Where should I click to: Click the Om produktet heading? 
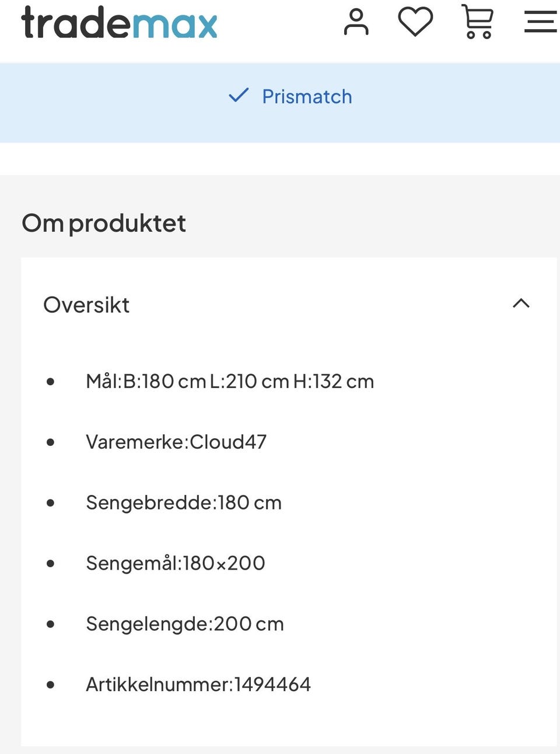(x=104, y=223)
